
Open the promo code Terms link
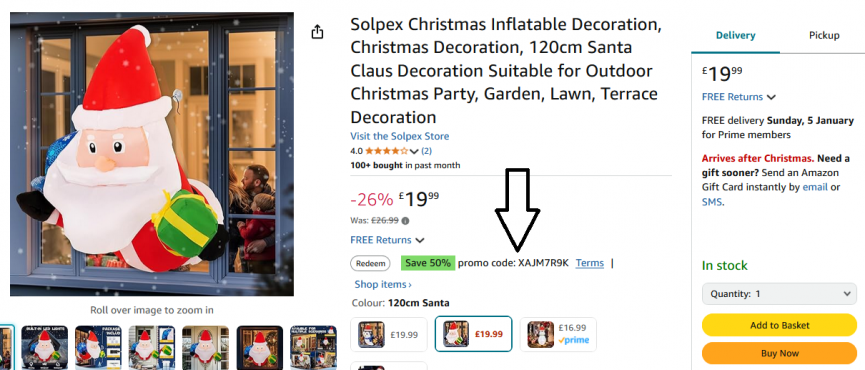pyautogui.click(x=590, y=263)
